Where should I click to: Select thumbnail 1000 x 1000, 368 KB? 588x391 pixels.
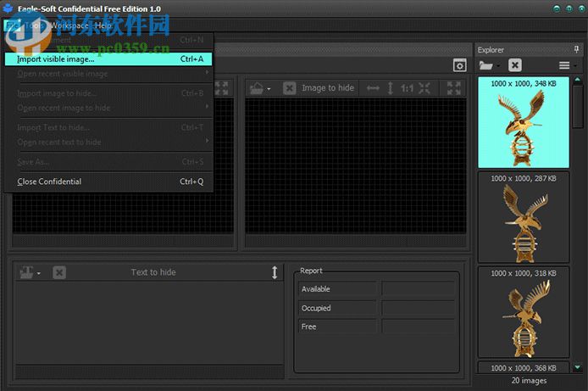pos(524,367)
